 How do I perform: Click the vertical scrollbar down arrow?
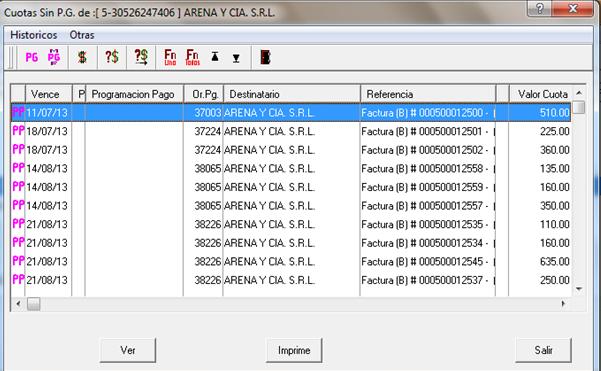point(579,289)
